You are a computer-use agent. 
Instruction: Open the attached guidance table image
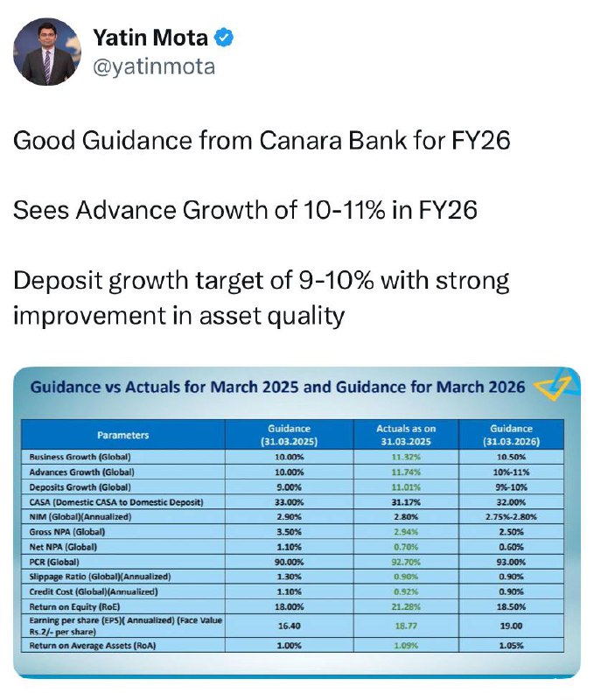coord(297,522)
